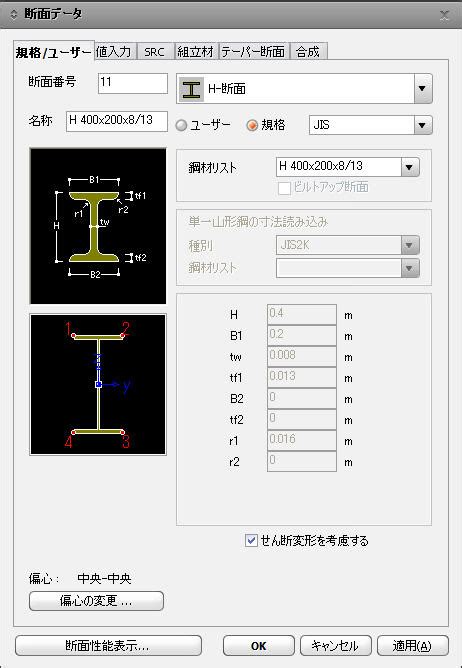This screenshot has width=462, height=668.
Task: Select the 規格 radio button
Action: click(252, 125)
